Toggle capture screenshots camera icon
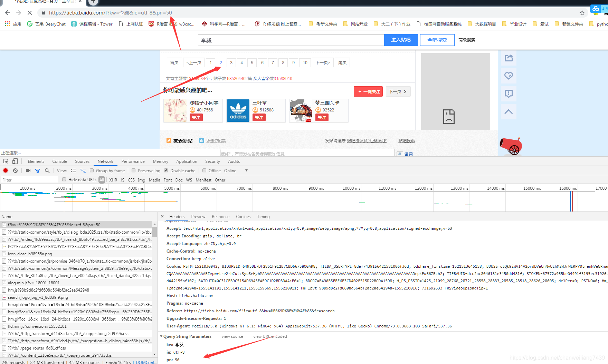 tap(28, 170)
